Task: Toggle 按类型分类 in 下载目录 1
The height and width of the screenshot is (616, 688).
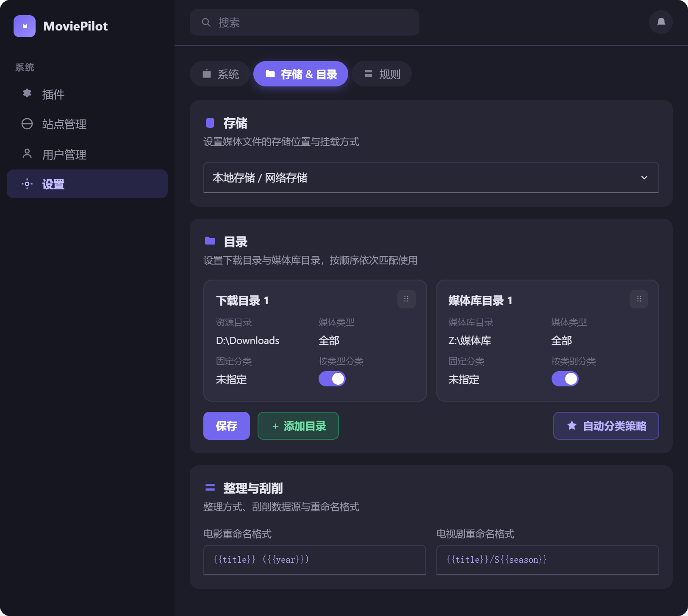Action: click(332, 379)
